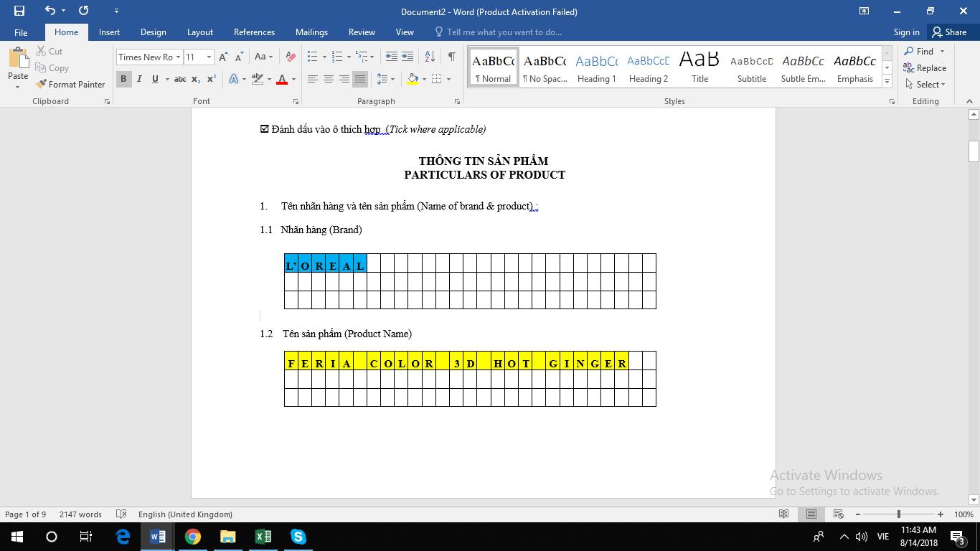Open Excel from the taskbar
This screenshot has width=980, height=551.
click(263, 536)
